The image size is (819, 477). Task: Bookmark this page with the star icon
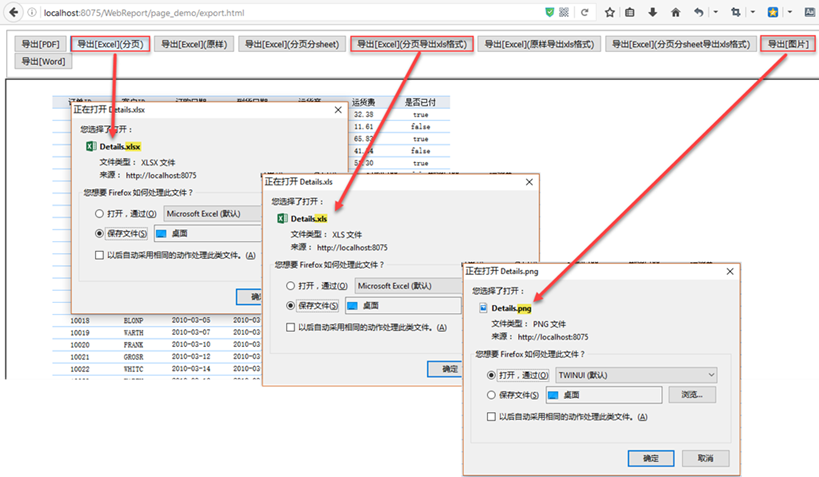point(610,13)
